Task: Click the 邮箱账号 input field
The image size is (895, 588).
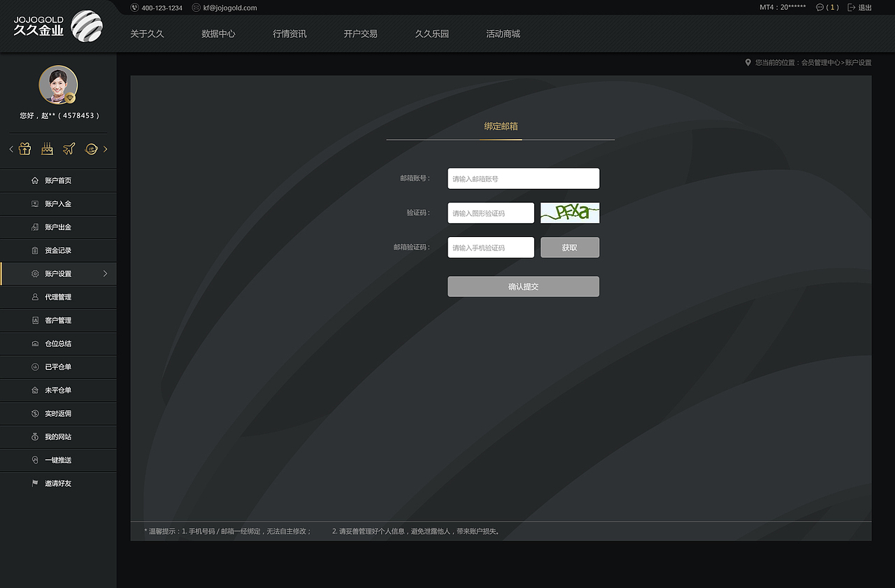Action: coord(524,178)
